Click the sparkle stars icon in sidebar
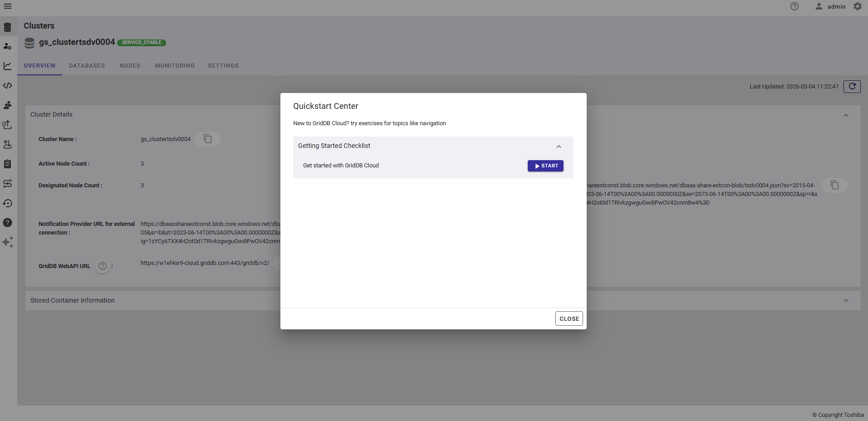The image size is (868, 421). 8,242
